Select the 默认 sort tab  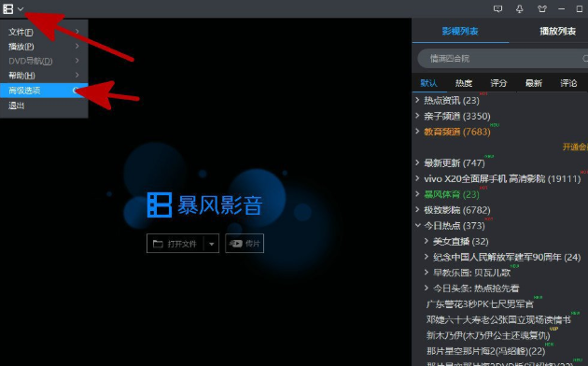click(x=429, y=83)
